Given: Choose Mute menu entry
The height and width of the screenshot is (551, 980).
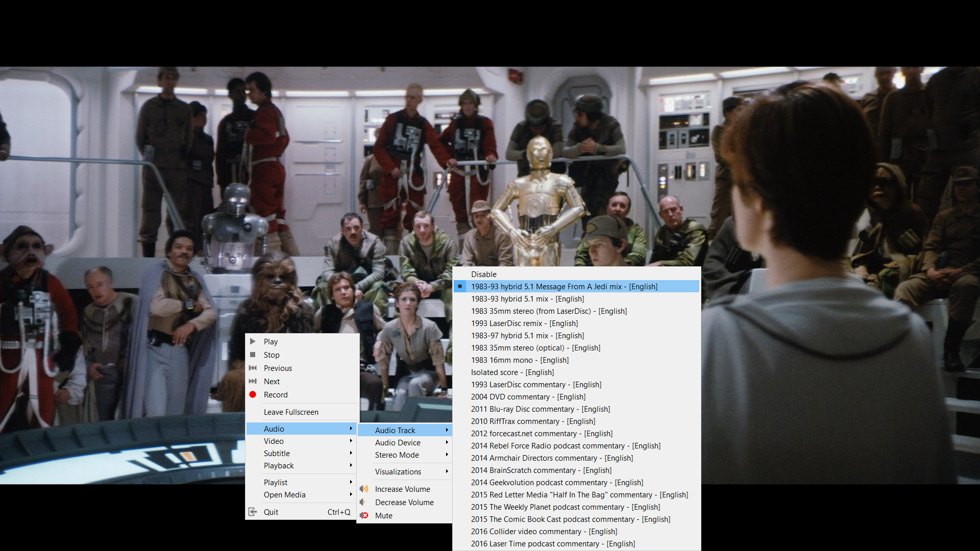Looking at the screenshot, I should pos(404,515).
